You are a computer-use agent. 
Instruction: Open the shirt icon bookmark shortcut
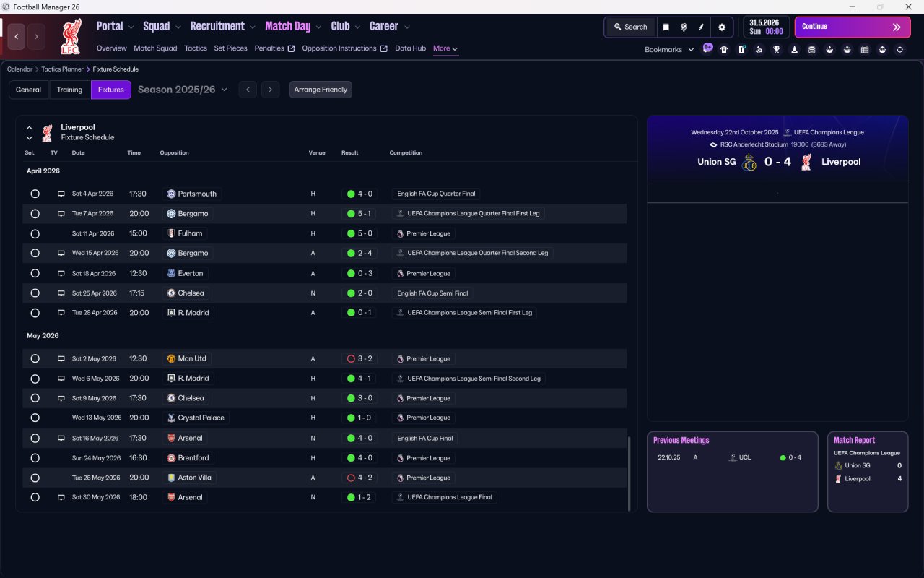(724, 50)
